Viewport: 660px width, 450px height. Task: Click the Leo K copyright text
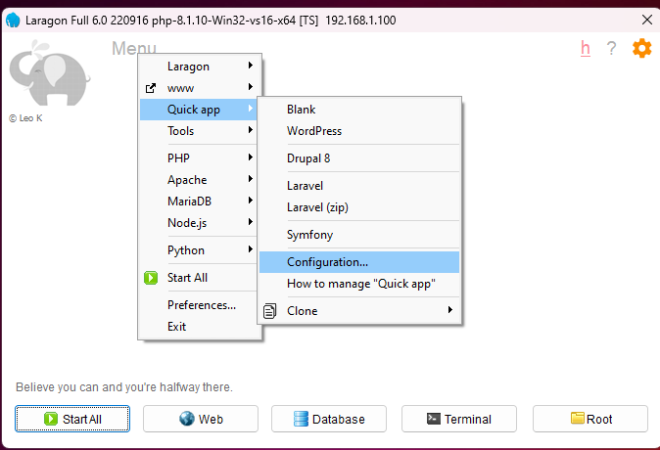[26, 118]
